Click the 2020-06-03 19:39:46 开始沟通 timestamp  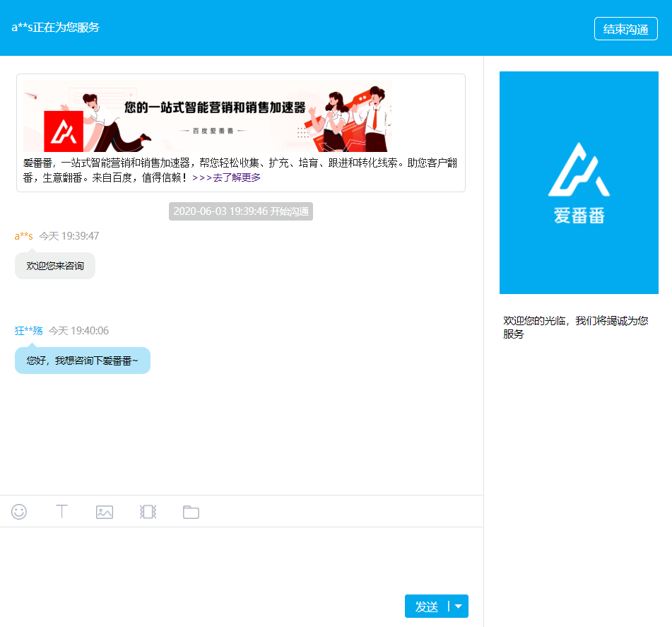click(x=241, y=211)
